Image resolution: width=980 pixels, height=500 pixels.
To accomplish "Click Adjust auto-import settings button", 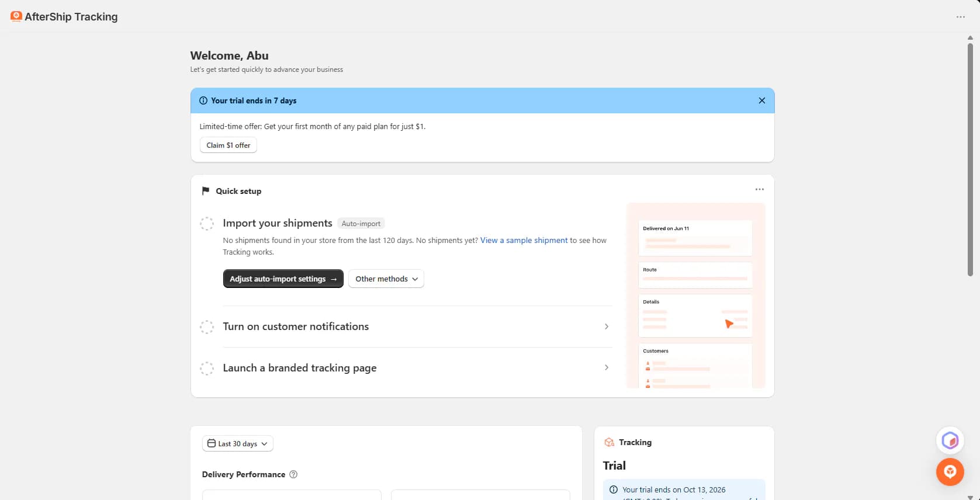I will click(x=283, y=279).
